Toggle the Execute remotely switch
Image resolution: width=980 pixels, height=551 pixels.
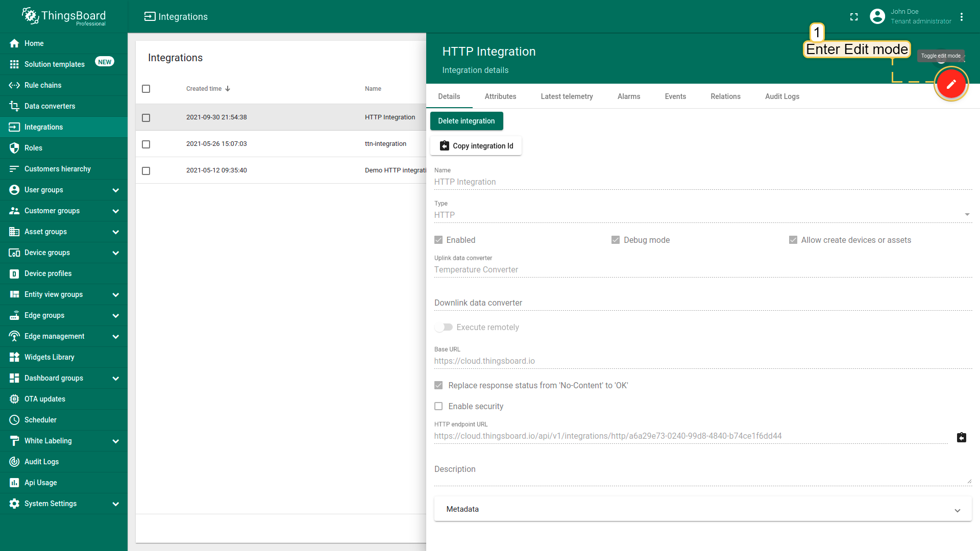tap(444, 327)
